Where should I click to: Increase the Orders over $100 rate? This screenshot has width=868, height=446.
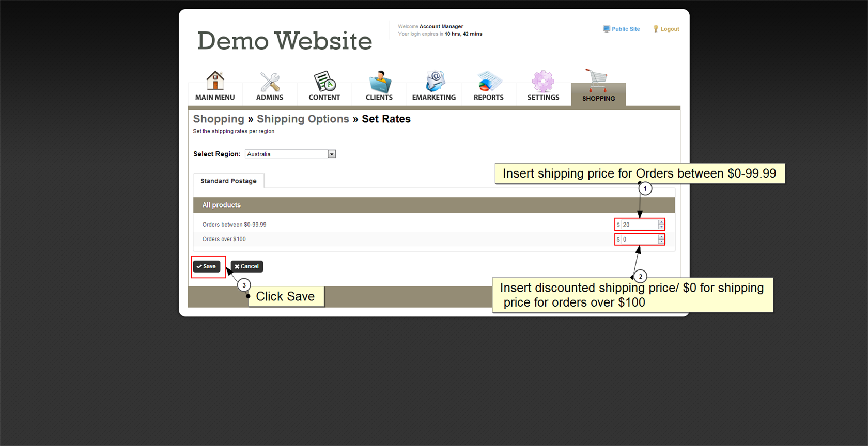coord(661,237)
